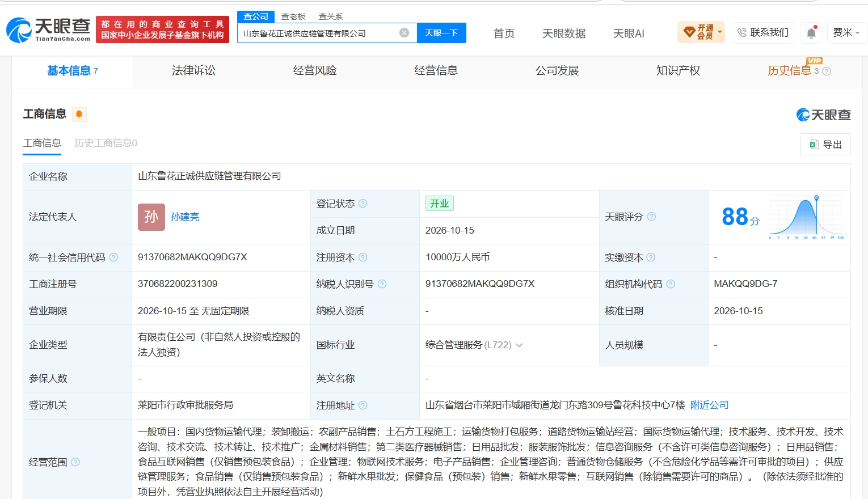Select the 基本信息 tab

[73, 71]
